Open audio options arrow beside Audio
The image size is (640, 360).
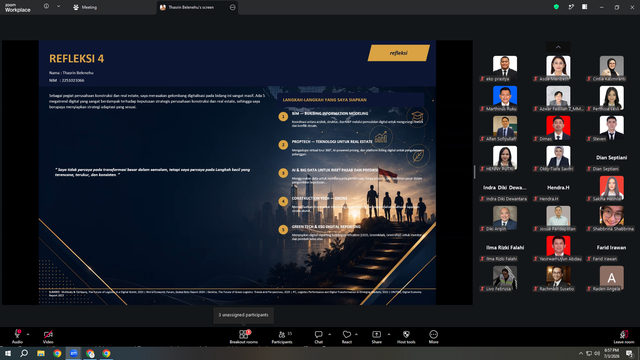(28, 334)
